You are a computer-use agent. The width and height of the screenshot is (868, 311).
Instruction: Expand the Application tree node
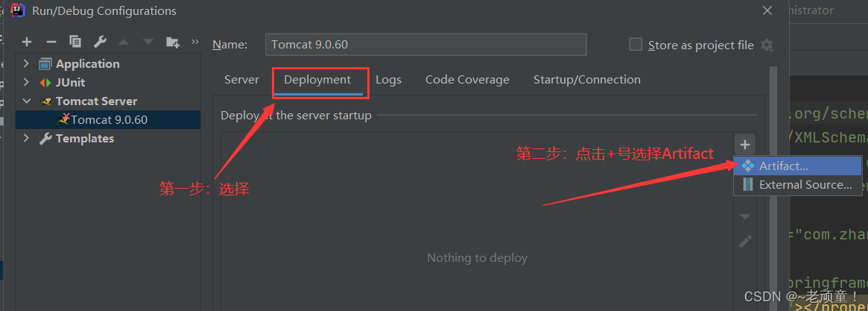pos(26,63)
